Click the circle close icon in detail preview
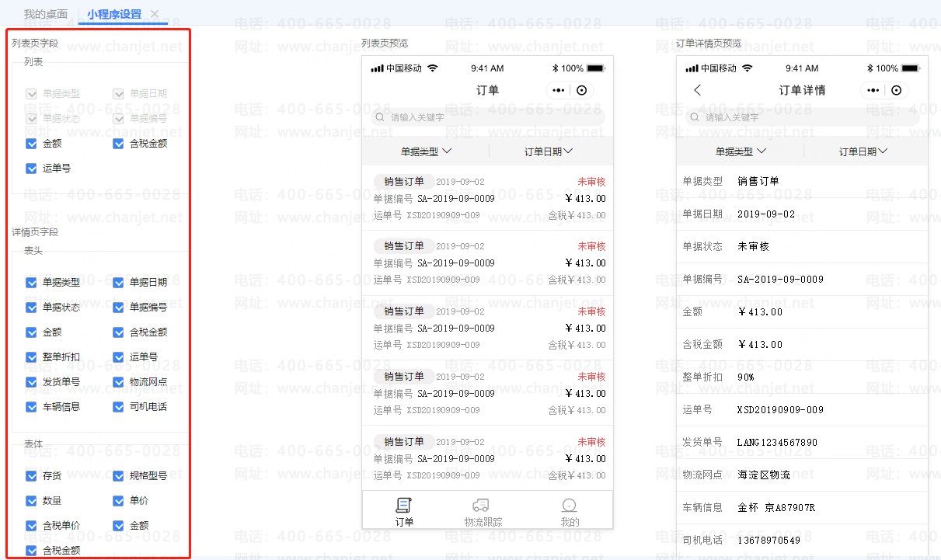The image size is (941, 560). pyautogui.click(x=897, y=90)
